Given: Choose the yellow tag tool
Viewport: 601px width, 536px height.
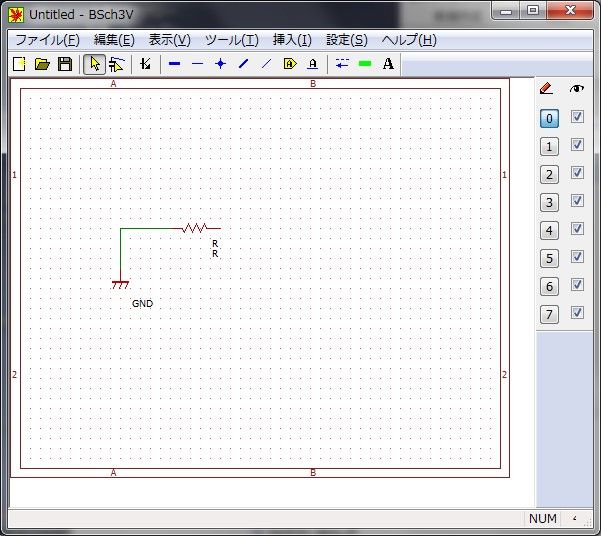Looking at the screenshot, I should coord(290,64).
